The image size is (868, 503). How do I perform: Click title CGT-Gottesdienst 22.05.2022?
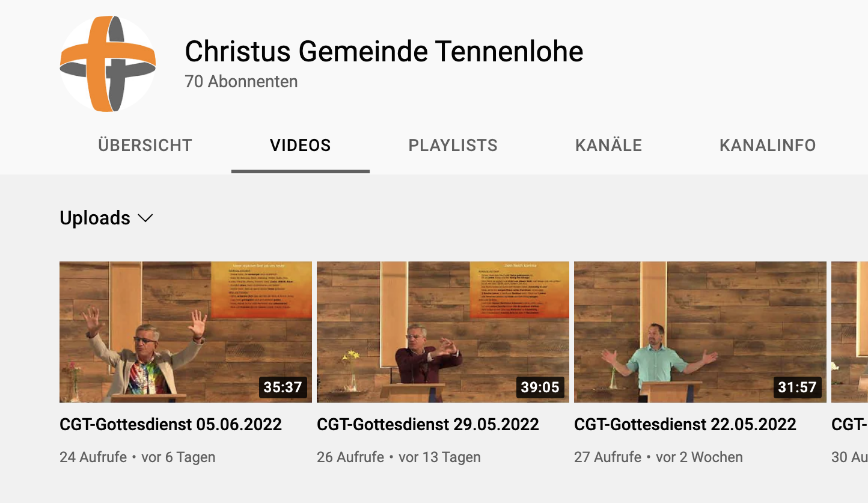click(685, 425)
